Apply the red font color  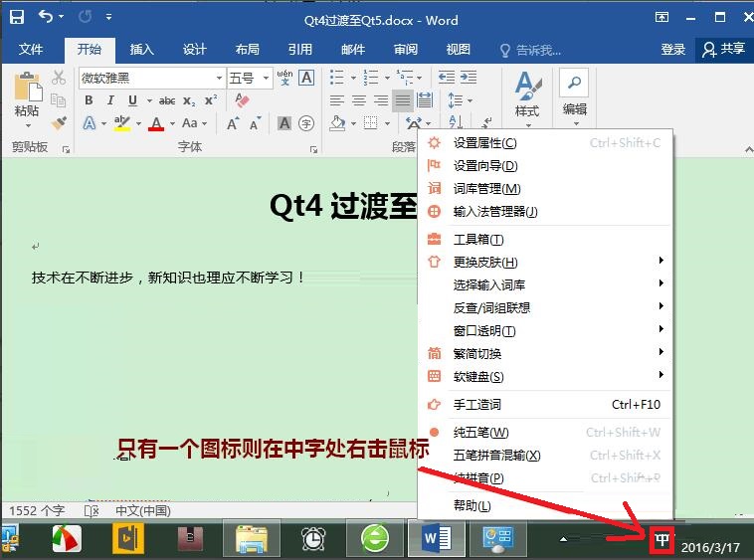click(x=156, y=123)
